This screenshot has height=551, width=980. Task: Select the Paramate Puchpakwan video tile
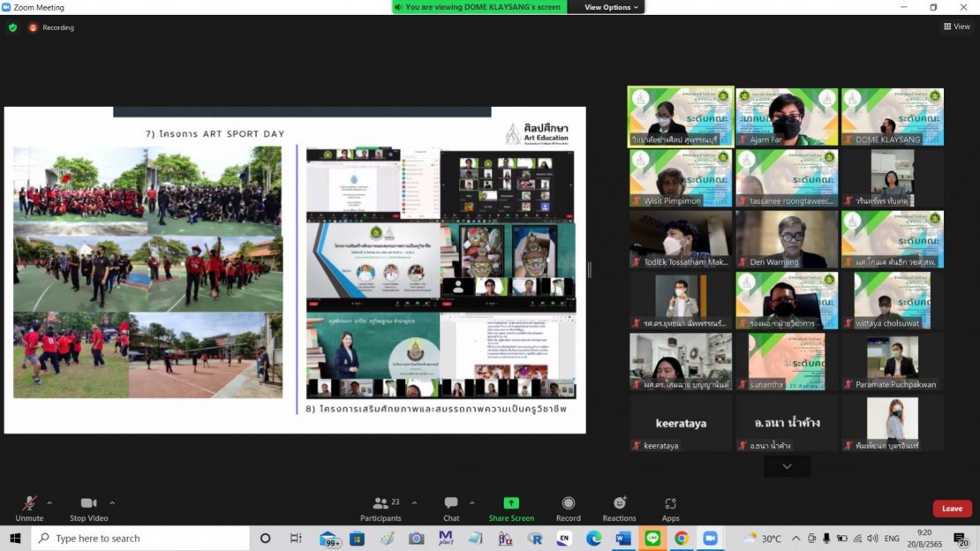893,362
